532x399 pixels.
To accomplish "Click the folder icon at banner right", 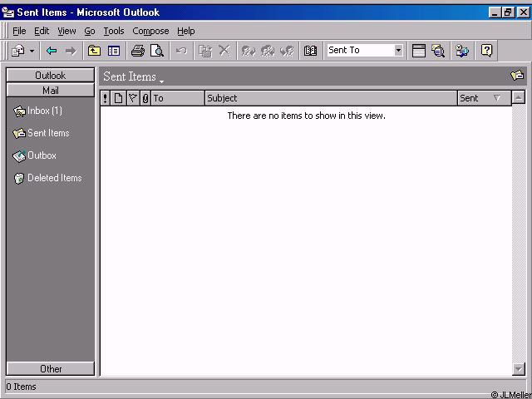I will [517, 75].
